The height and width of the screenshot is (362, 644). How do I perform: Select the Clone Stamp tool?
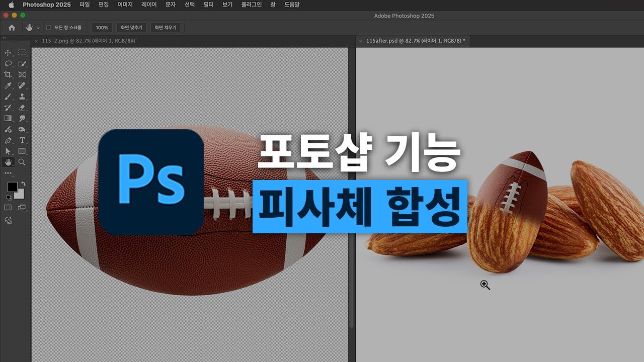(x=22, y=97)
